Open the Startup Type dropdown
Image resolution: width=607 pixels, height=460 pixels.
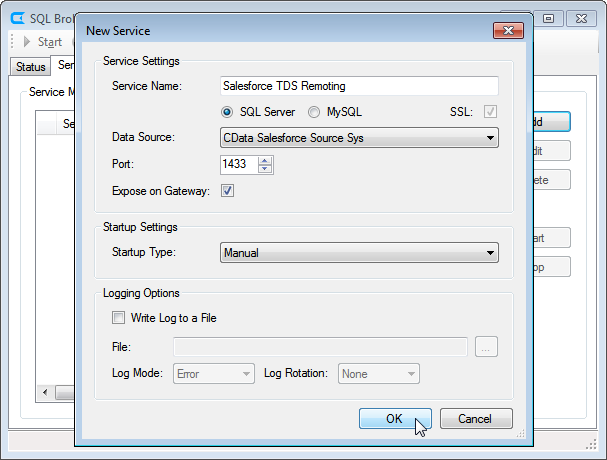tap(359, 253)
